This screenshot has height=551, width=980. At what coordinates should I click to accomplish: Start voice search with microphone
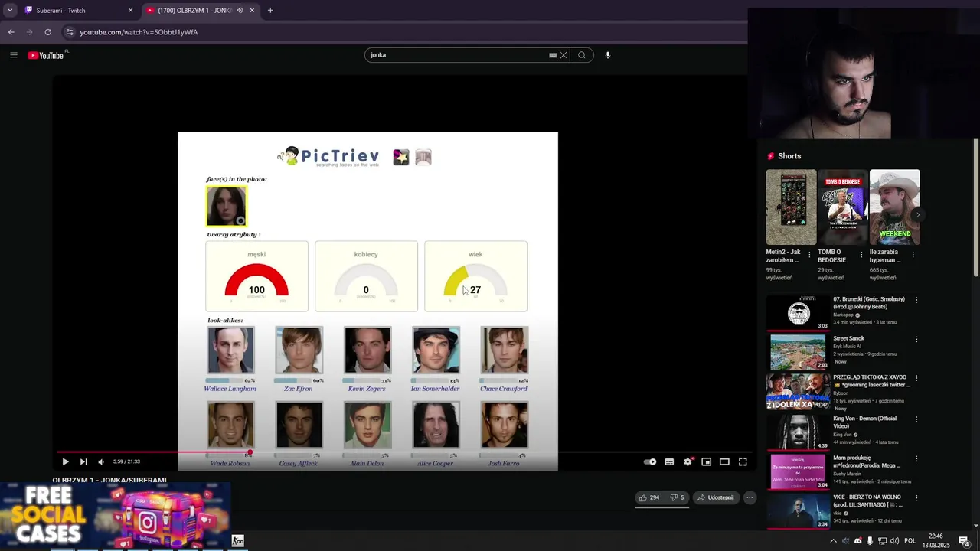tap(608, 55)
